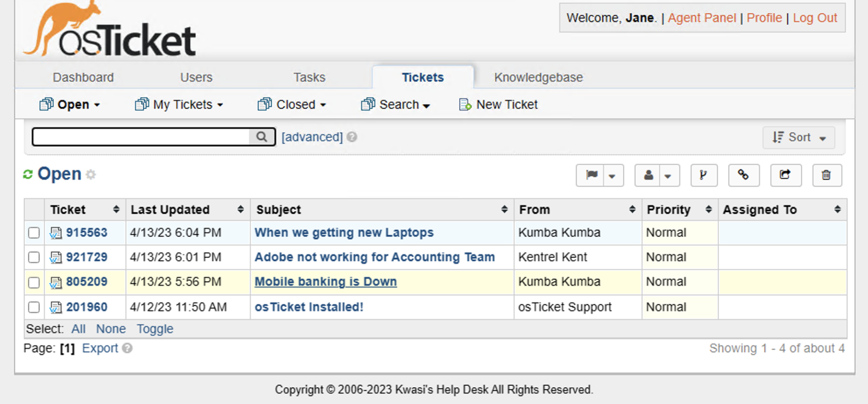
Task: Click the help icon next to Export
Action: pos(127,348)
